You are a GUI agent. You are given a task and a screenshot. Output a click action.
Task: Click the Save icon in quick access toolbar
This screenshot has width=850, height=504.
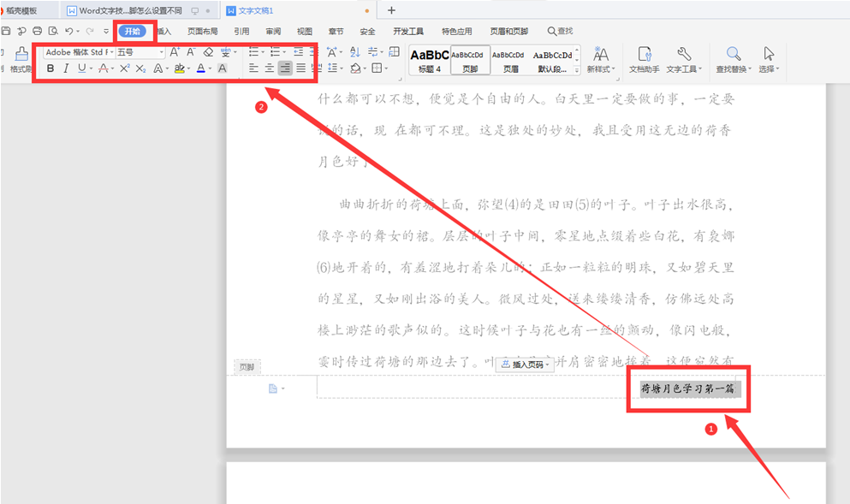click(6, 31)
